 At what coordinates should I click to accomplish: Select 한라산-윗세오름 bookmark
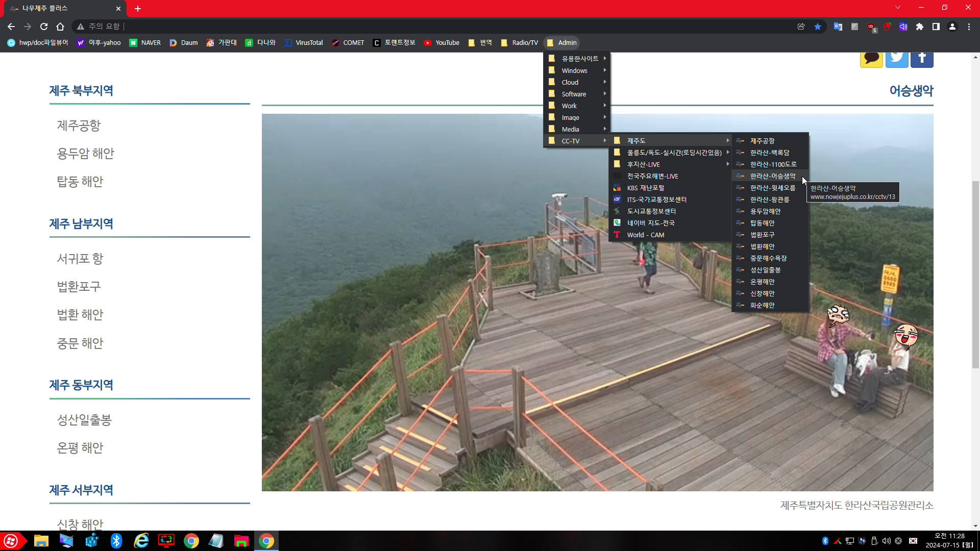770,188
